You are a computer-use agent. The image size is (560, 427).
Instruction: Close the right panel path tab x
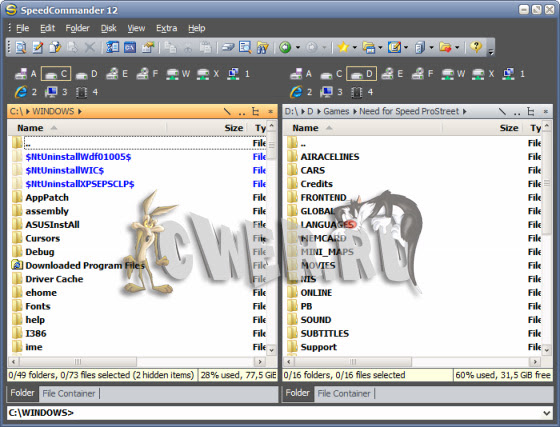(546, 111)
